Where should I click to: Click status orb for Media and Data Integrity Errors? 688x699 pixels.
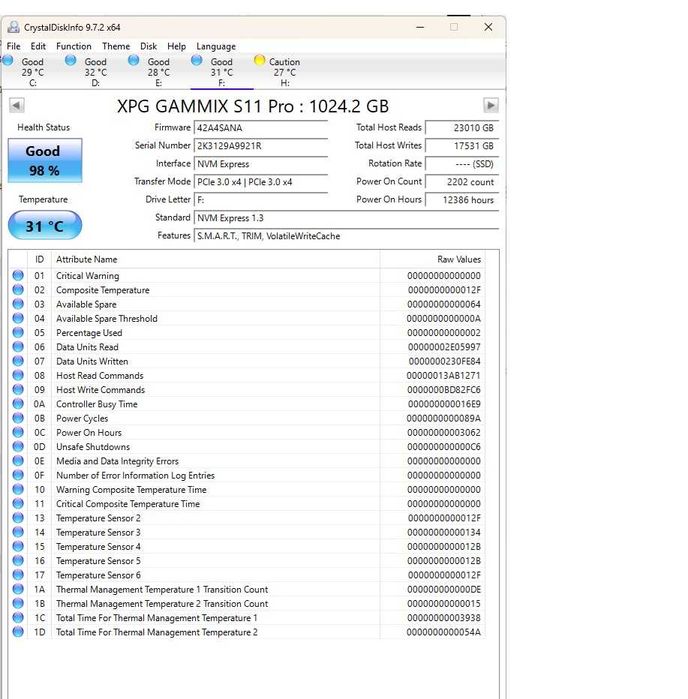tap(18, 461)
